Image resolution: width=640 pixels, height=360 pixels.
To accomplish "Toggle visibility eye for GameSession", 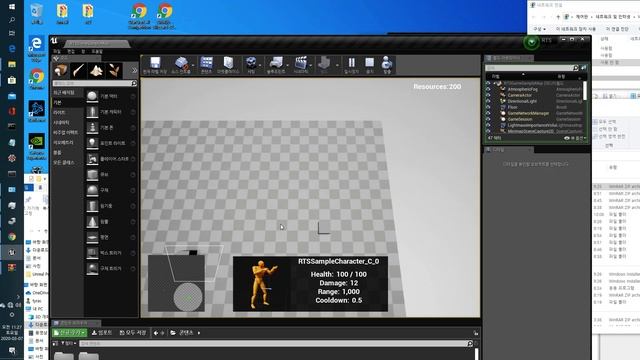I will [x=488, y=119].
